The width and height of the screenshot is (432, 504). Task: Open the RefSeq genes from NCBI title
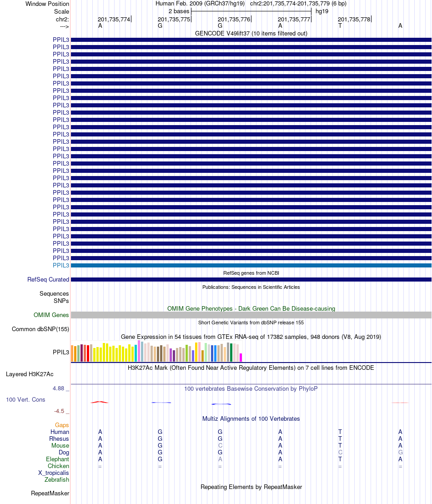[x=251, y=273]
